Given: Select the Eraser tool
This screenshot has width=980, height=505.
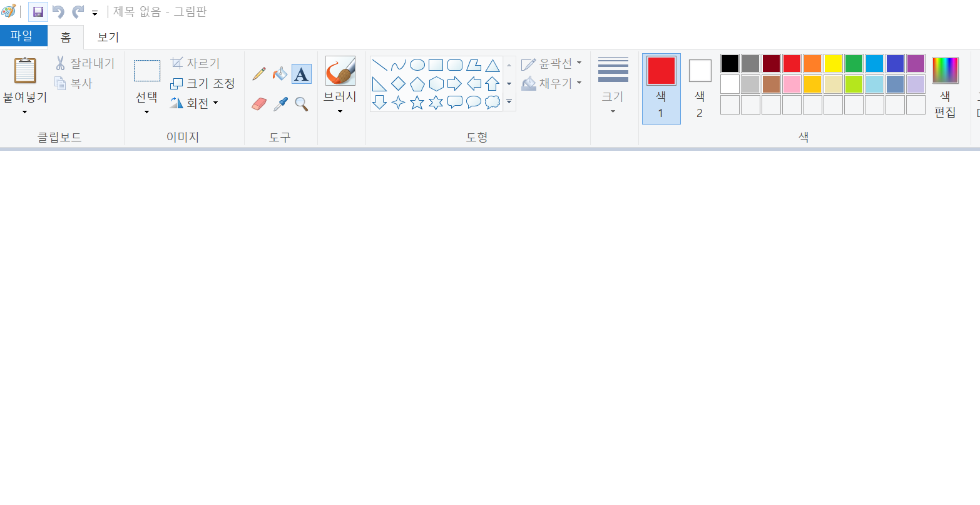Looking at the screenshot, I should [x=259, y=104].
